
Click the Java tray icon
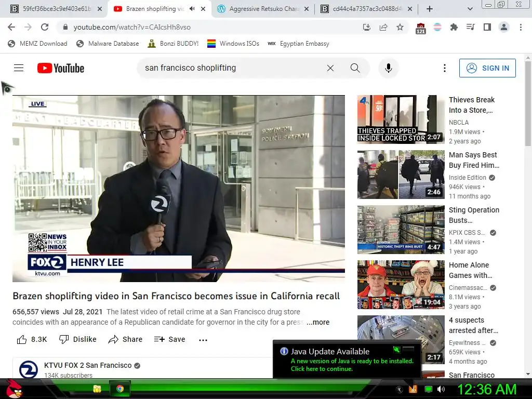coord(413,389)
